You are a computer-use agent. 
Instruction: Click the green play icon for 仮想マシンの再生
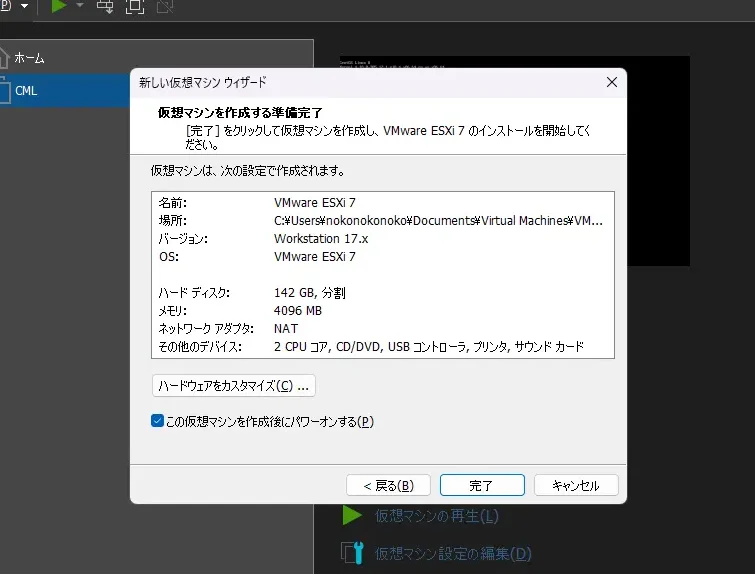(351, 516)
